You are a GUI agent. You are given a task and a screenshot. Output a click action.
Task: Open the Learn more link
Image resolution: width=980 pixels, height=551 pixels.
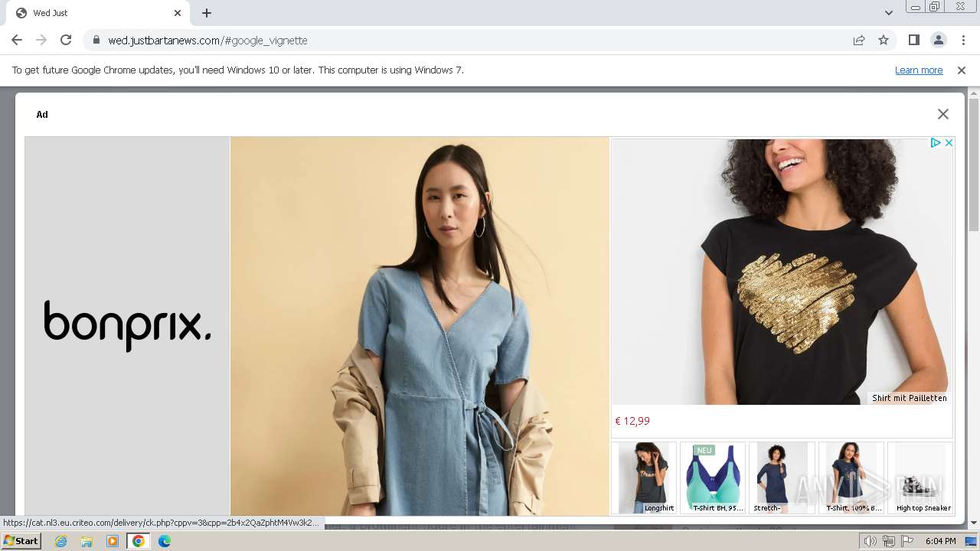pyautogui.click(x=919, y=70)
